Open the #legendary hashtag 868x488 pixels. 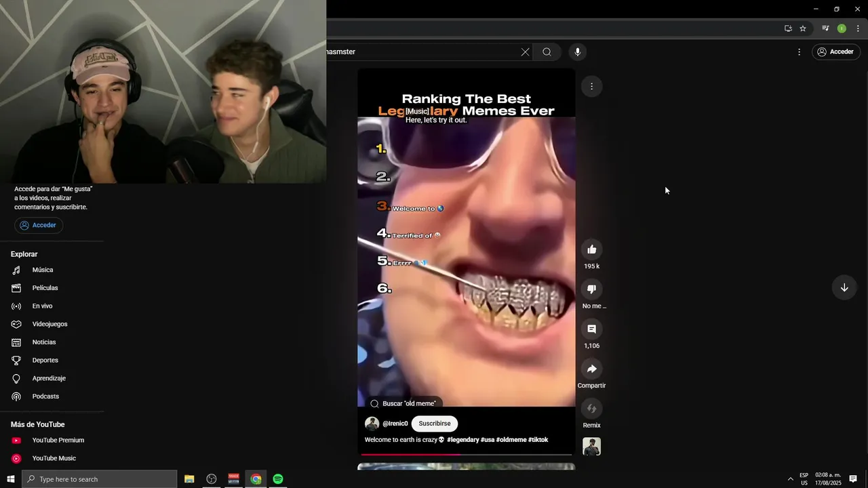463,440
